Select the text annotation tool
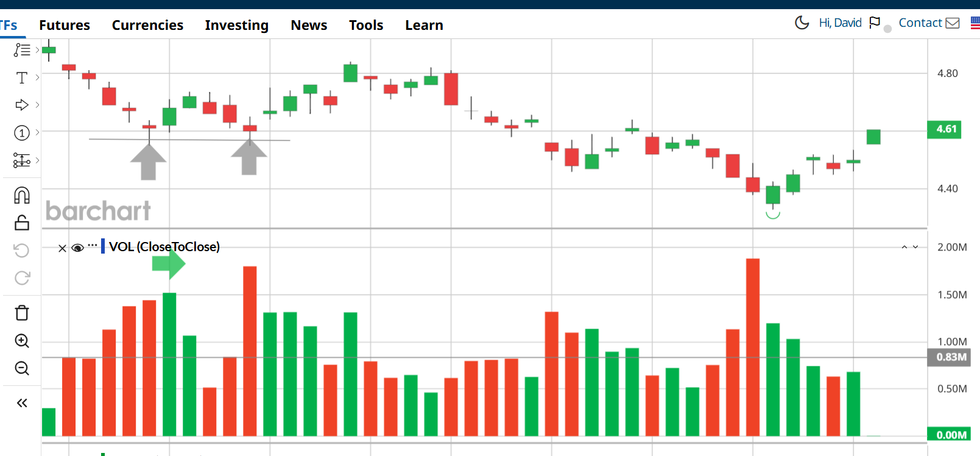 tap(22, 77)
